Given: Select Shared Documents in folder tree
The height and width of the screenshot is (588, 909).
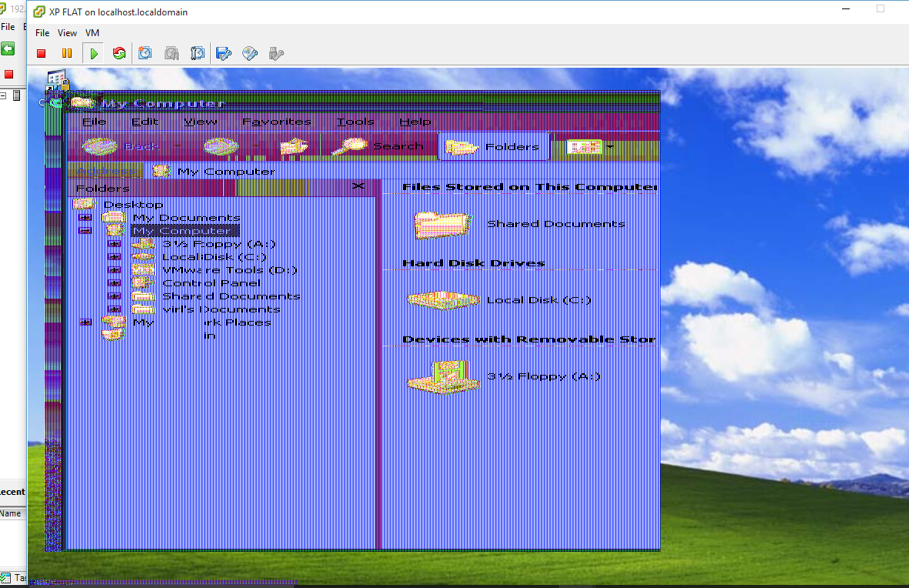Looking at the screenshot, I should [x=231, y=296].
